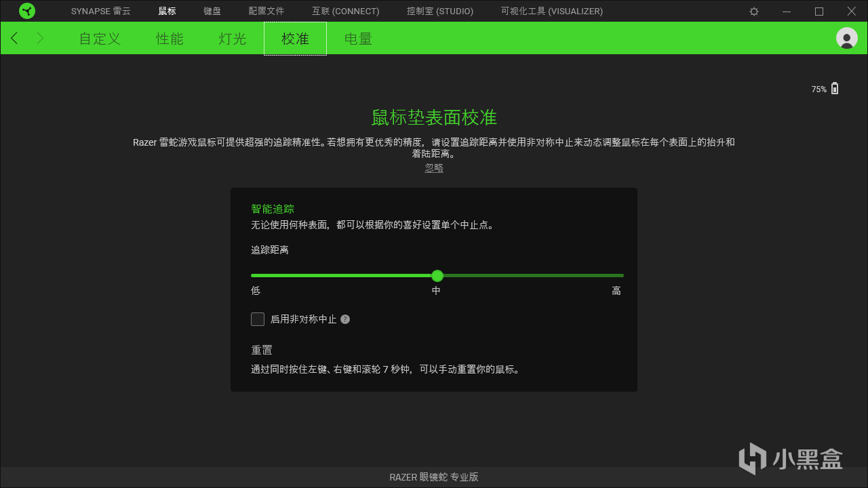
Task: Click the 智能追踪 section title
Action: coord(273,209)
